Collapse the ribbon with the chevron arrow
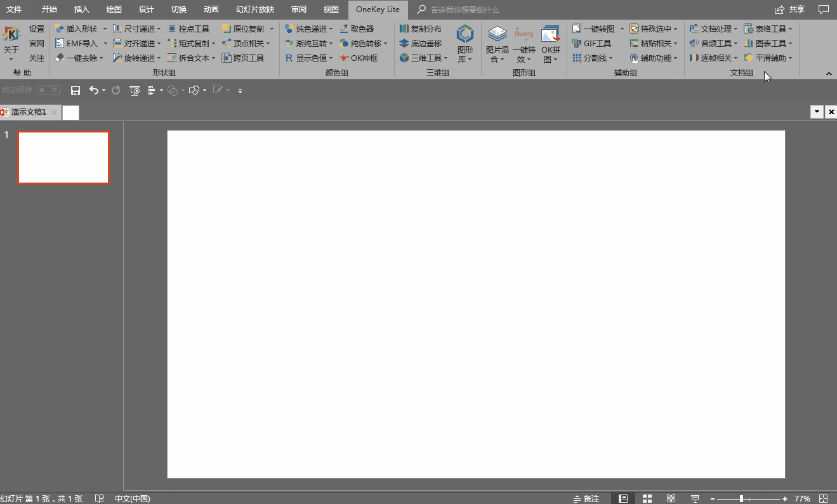This screenshot has height=504, width=837. (x=829, y=74)
